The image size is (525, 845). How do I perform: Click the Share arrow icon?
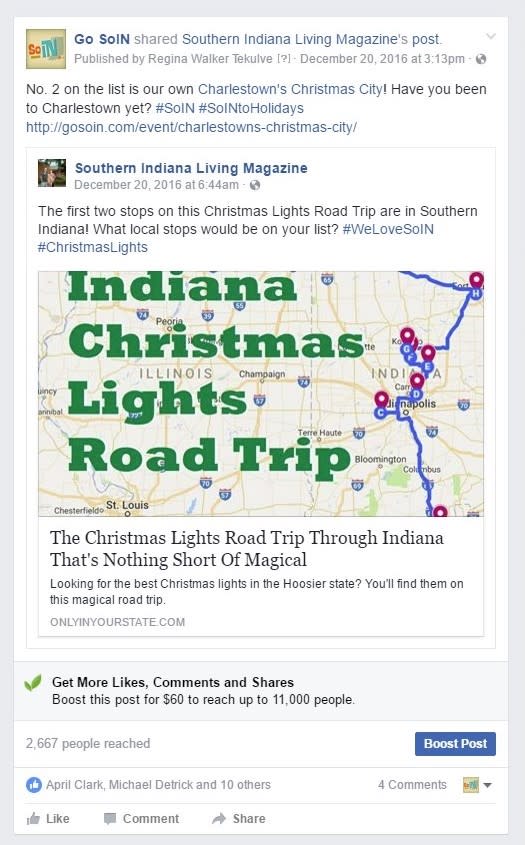pos(219,819)
